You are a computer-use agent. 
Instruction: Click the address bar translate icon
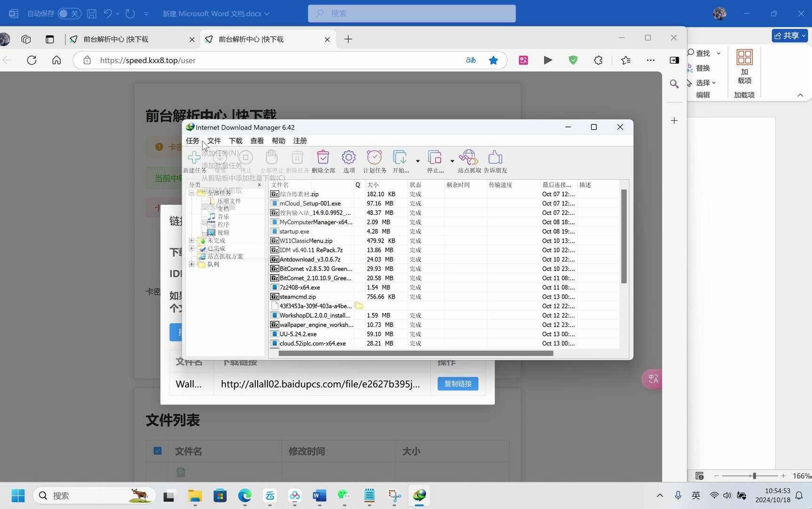pos(471,60)
